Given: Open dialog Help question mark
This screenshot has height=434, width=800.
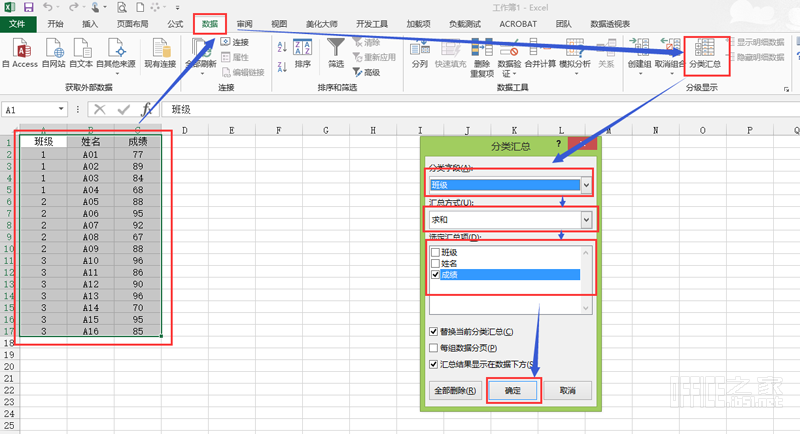Looking at the screenshot, I should pos(559,144).
